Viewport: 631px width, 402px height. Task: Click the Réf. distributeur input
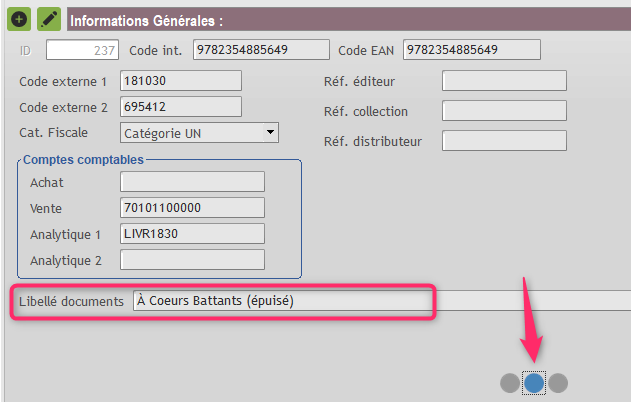coord(504,140)
